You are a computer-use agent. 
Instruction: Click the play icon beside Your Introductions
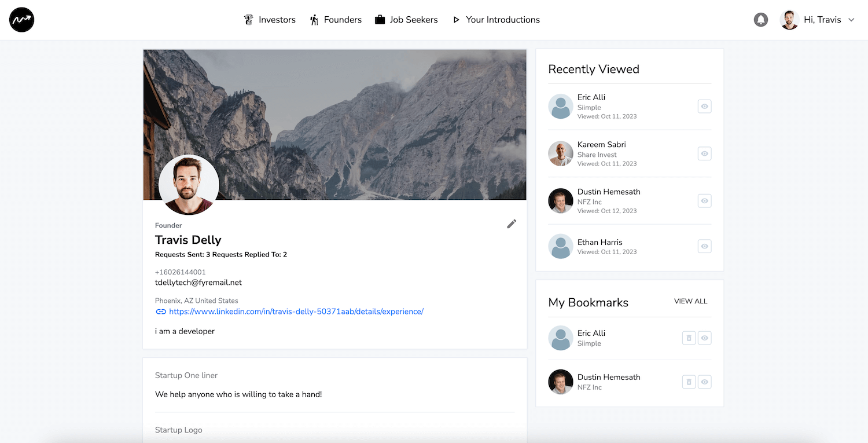pyautogui.click(x=456, y=20)
